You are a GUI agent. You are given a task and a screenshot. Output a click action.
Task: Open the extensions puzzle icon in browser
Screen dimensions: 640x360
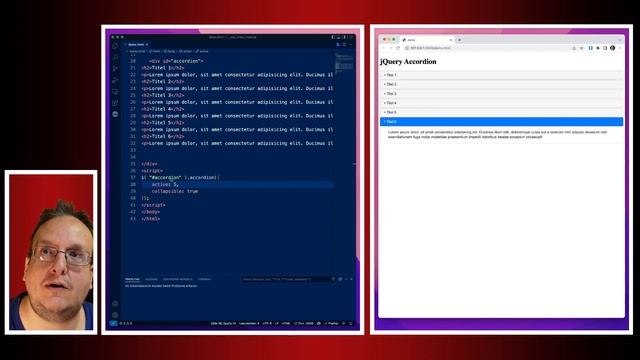pyautogui.click(x=598, y=48)
